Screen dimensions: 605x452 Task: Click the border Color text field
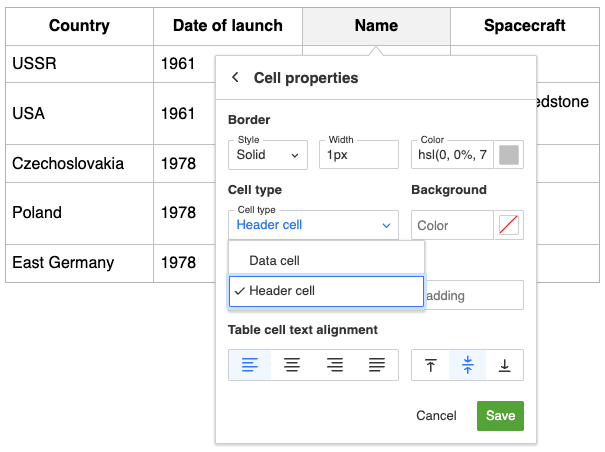click(x=452, y=155)
